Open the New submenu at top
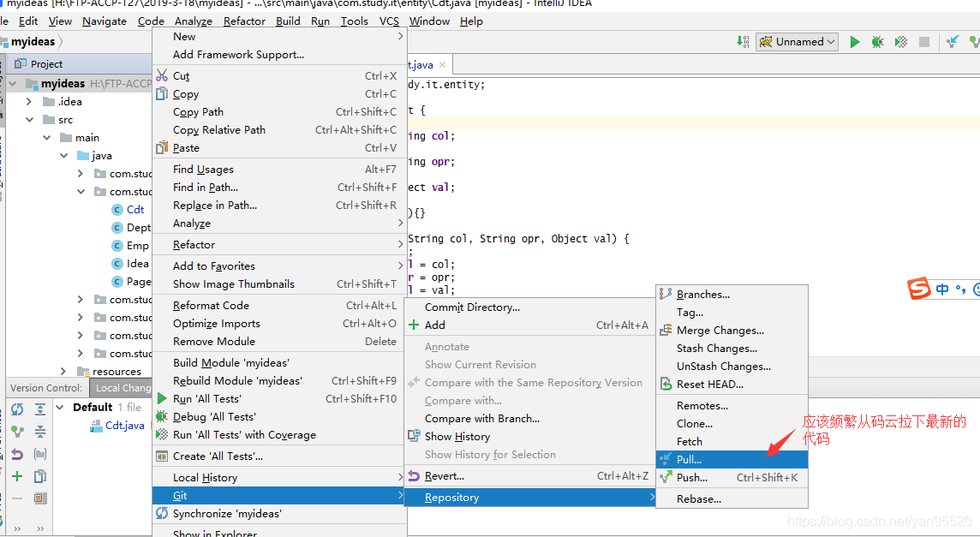This screenshot has height=537, width=980. (x=279, y=37)
